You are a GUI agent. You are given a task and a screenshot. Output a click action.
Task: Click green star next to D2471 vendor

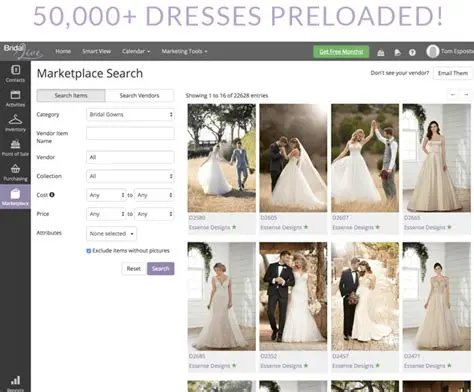point(449,365)
